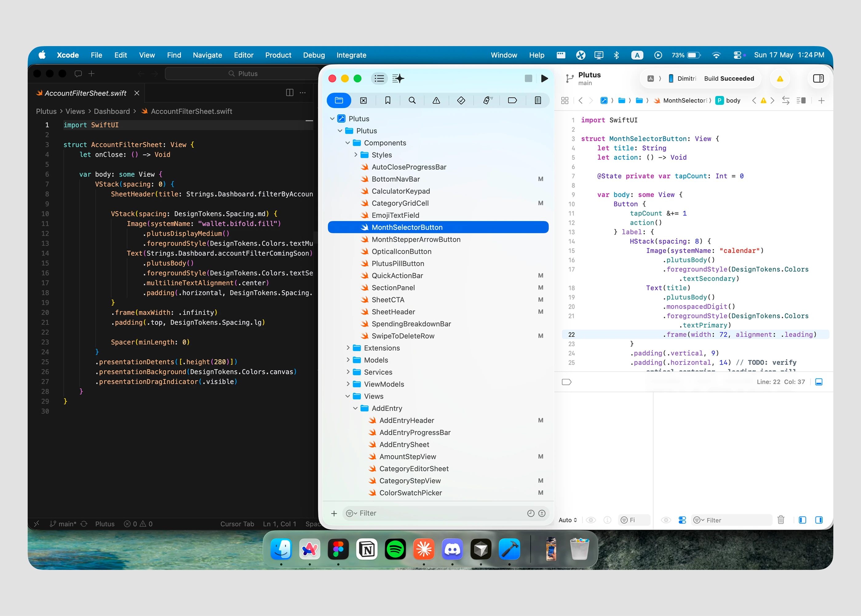Open the Breakpoint navigator tab

coord(512,101)
